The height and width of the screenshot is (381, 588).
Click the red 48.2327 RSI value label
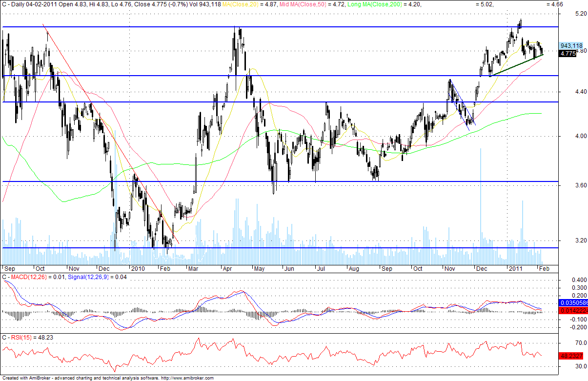571,356
